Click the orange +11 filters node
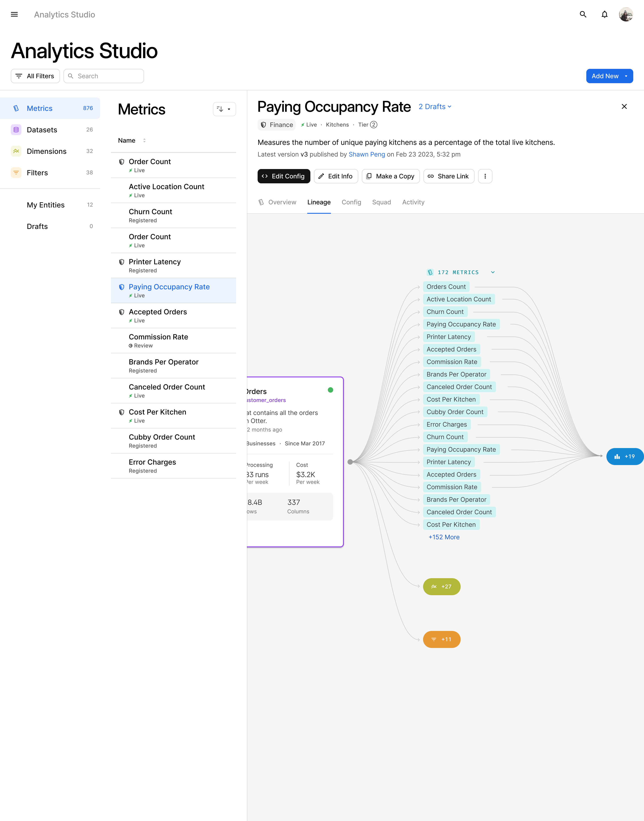The width and height of the screenshot is (644, 821). coord(442,639)
